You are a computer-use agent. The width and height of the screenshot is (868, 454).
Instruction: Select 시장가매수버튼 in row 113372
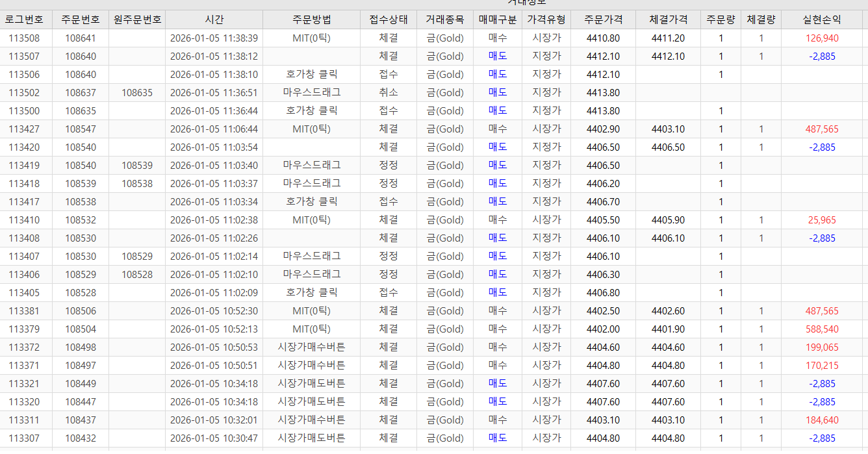point(311,347)
